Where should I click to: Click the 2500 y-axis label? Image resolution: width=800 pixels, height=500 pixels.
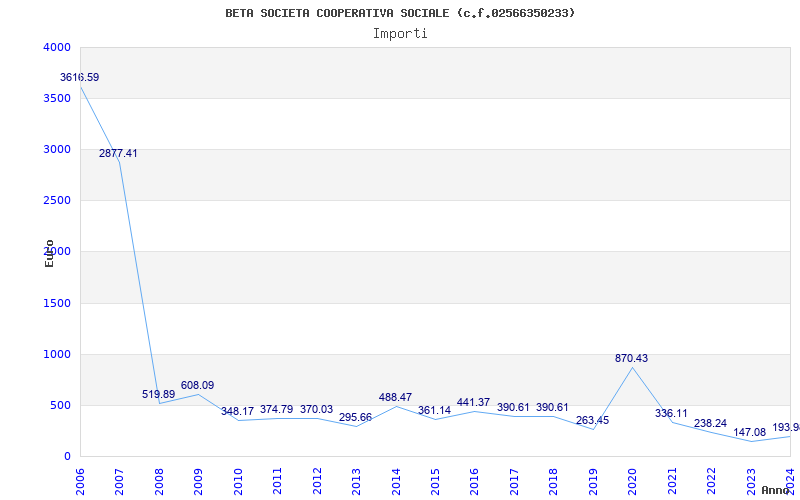pyautogui.click(x=58, y=201)
